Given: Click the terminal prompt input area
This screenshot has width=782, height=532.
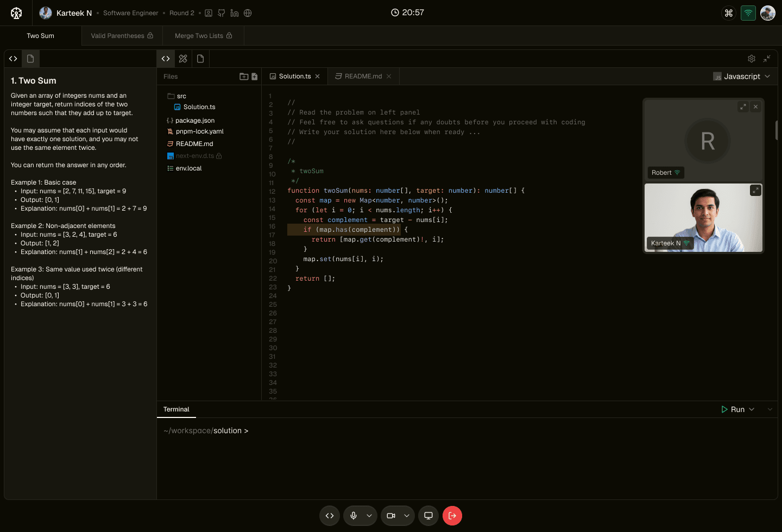Looking at the screenshot, I should [x=467, y=459].
